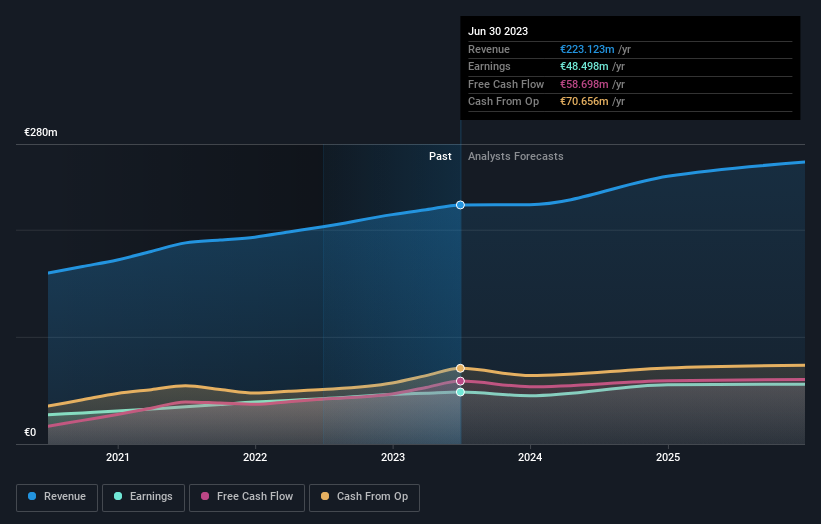This screenshot has width=821, height=524.
Task: Click the Earnings teal data point
Action: point(460,392)
